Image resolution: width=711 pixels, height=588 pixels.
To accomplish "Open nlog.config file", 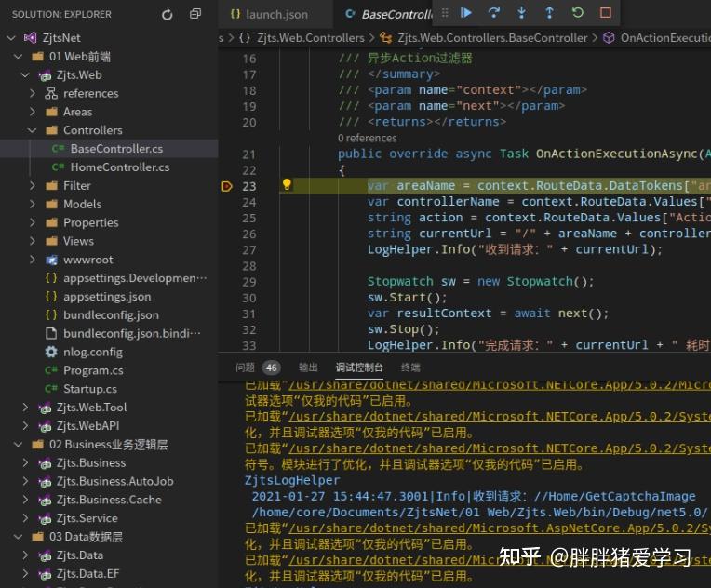I will 109,353.
